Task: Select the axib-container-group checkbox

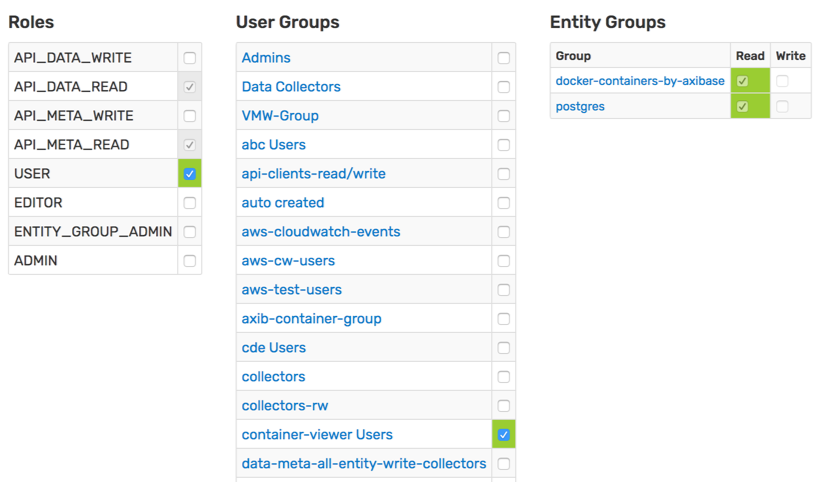Action: pyautogui.click(x=504, y=319)
